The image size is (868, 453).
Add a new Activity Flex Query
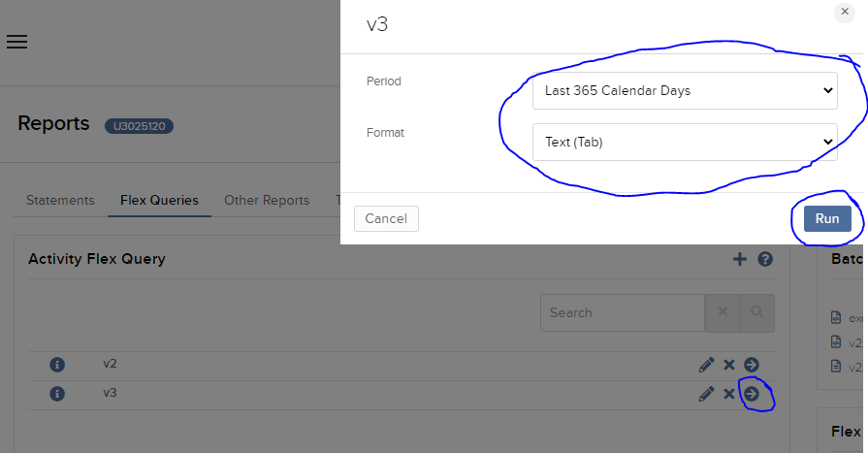pos(740,259)
